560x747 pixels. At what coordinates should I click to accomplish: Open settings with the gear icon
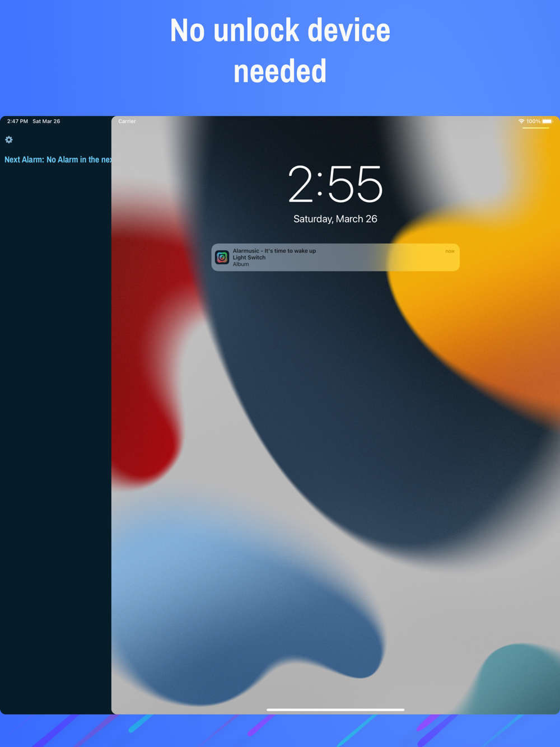[9, 139]
